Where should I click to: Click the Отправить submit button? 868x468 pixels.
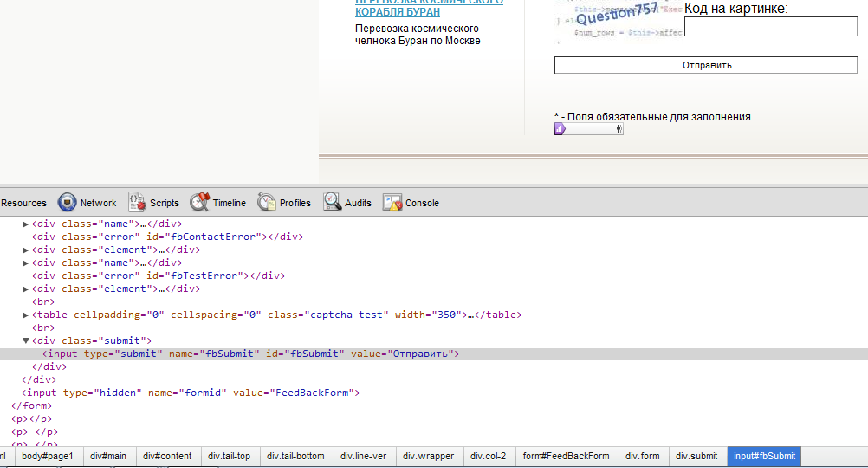pos(706,65)
